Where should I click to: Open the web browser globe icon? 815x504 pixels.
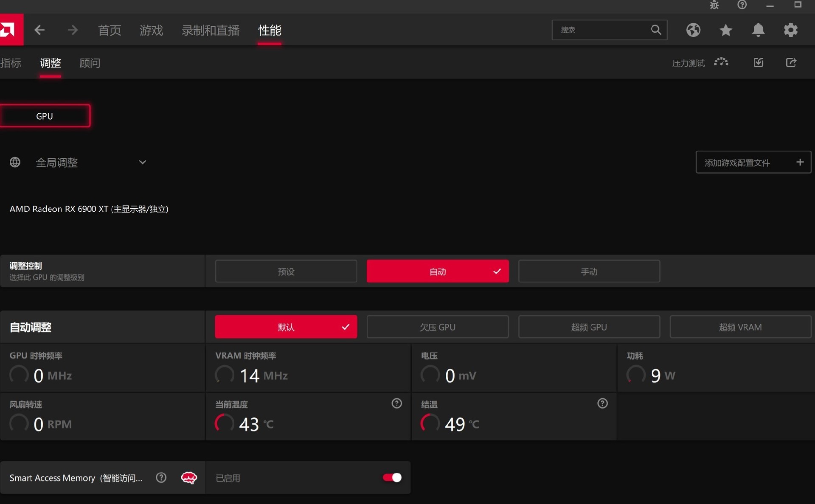click(x=693, y=30)
